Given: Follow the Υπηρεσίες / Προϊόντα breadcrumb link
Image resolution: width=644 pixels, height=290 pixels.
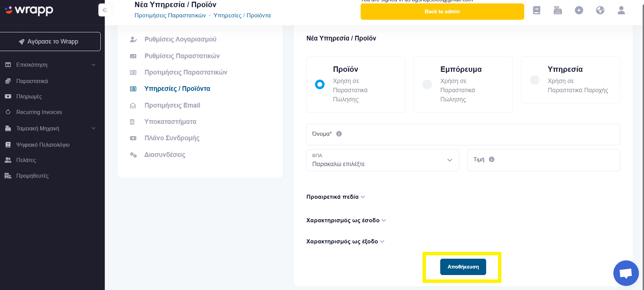Looking at the screenshot, I should click(242, 15).
